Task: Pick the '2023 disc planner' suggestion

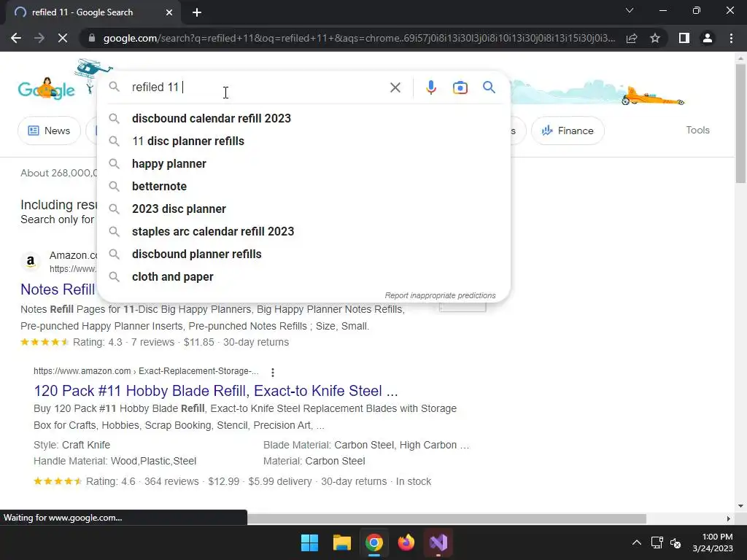Action: pyautogui.click(x=303, y=209)
